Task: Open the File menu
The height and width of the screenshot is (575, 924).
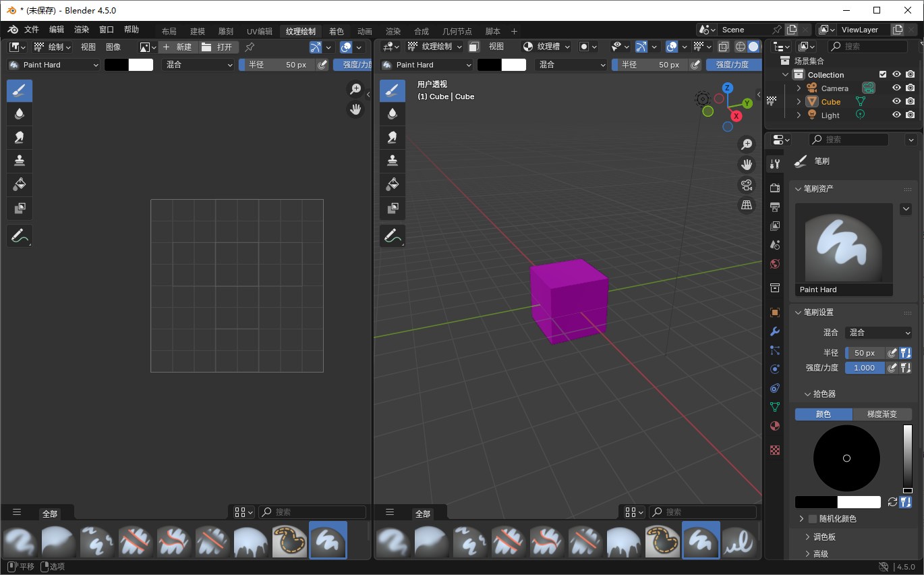Action: pos(32,30)
